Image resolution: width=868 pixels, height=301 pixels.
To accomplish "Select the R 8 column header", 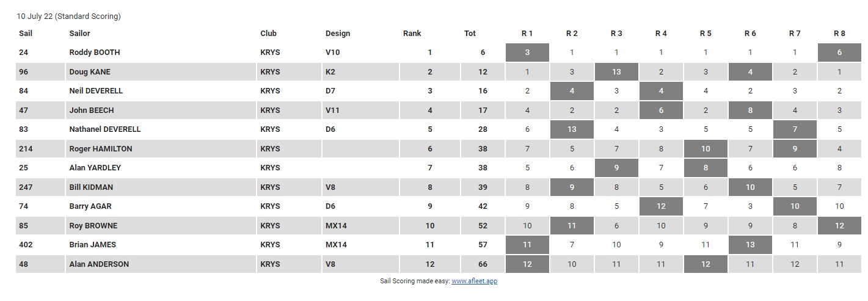I will [840, 34].
